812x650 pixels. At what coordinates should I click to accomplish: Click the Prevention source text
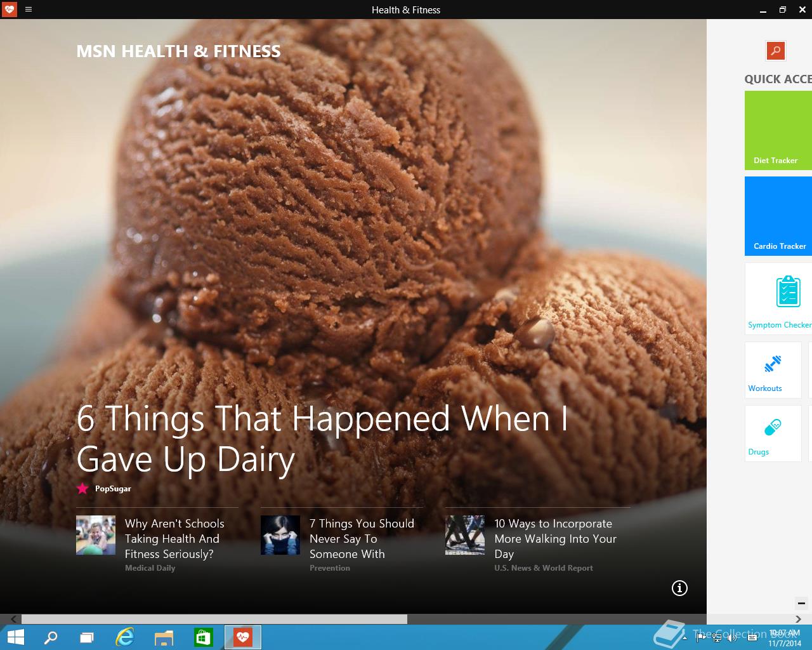pyautogui.click(x=330, y=568)
